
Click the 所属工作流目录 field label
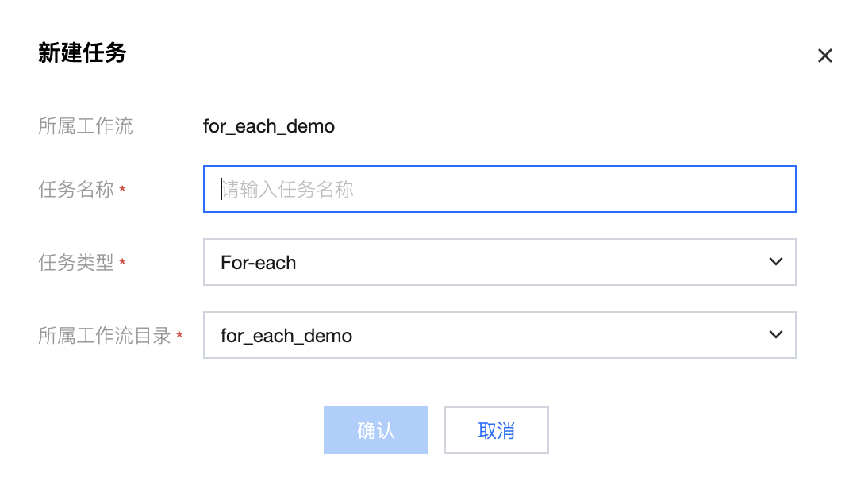(105, 336)
